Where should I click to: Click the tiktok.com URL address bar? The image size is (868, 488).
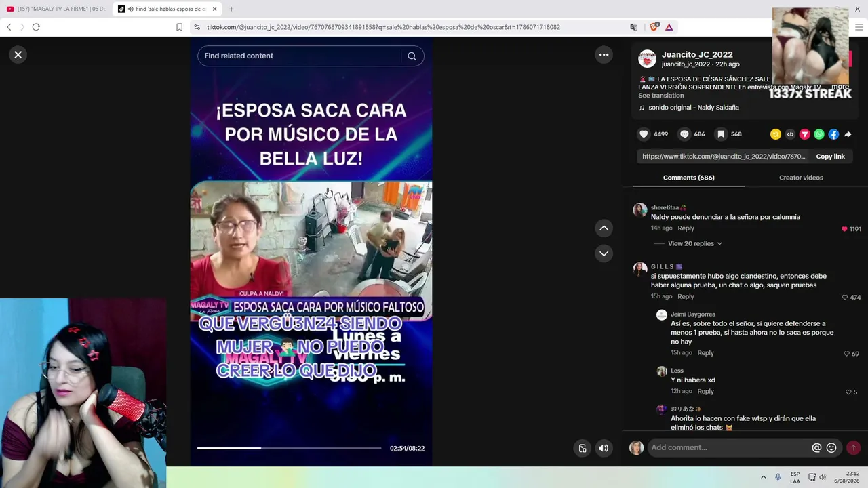click(383, 27)
